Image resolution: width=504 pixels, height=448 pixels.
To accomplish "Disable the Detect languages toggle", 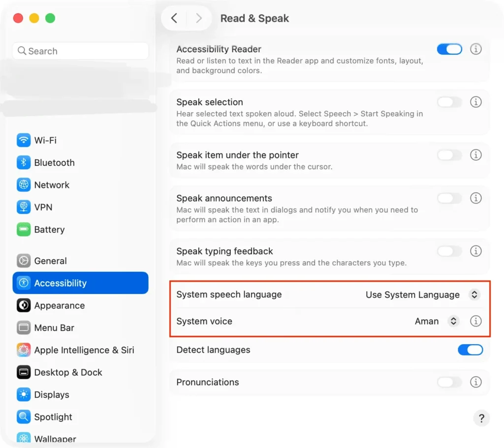I will click(x=470, y=350).
